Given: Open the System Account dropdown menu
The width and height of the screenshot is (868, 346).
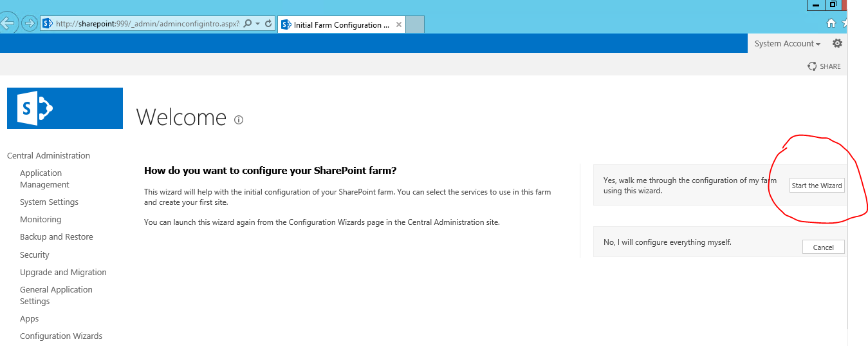Looking at the screenshot, I should pos(788,44).
